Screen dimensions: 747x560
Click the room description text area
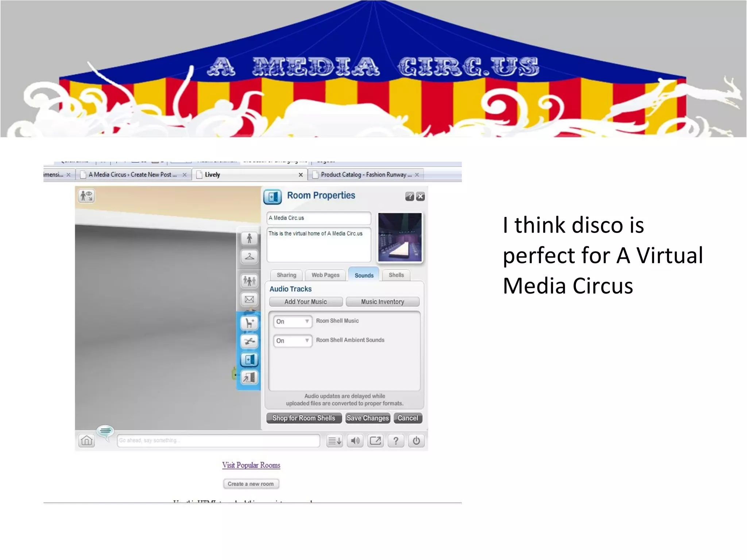coord(319,245)
